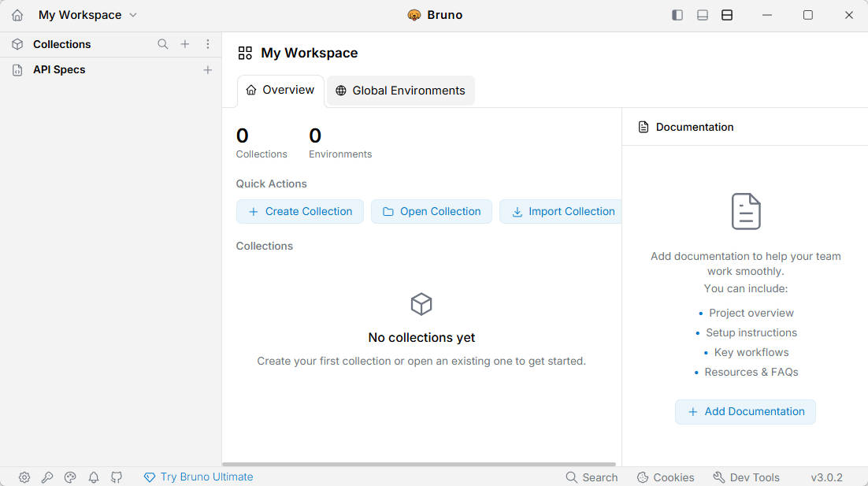Click "Key workflows" bullet text

pos(751,353)
